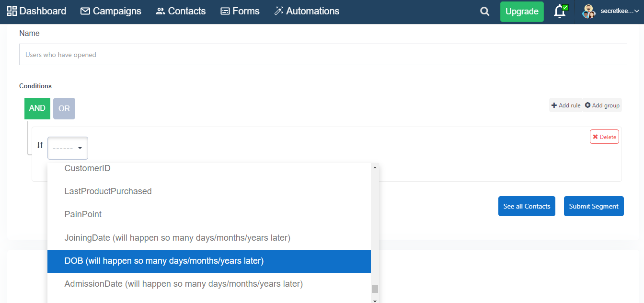Select the JoiningDate days later option
644x303 pixels.
pos(209,238)
